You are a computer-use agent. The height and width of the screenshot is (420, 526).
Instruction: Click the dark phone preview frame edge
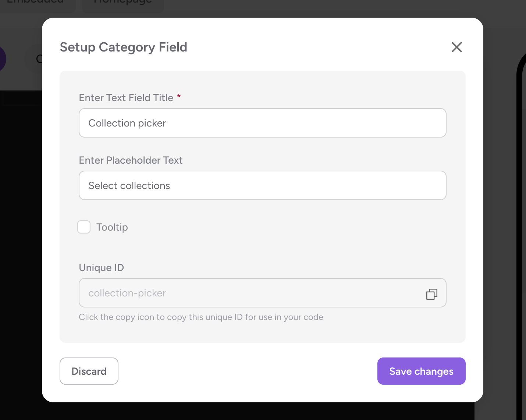tap(520, 221)
